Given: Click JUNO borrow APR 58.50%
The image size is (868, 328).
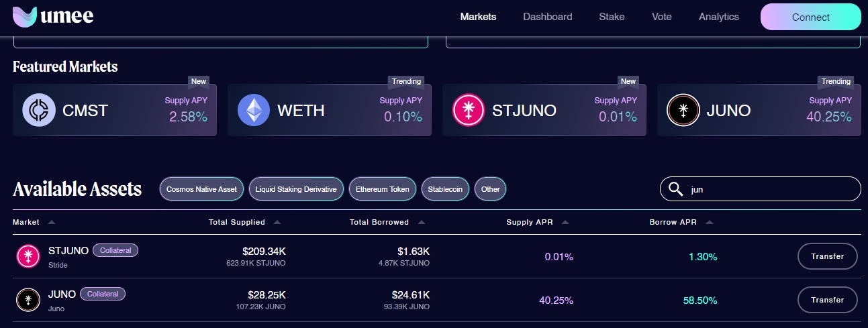Looking at the screenshot, I should 700,300.
